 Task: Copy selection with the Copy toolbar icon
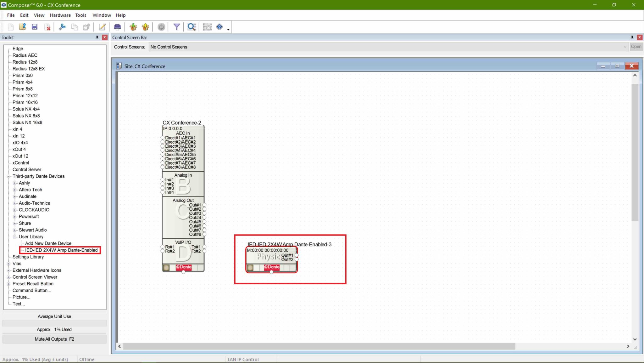(x=75, y=27)
